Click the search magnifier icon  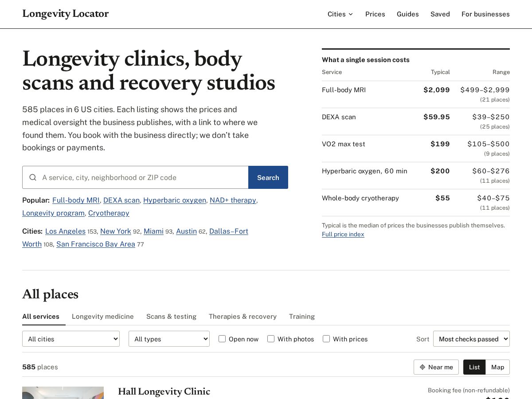tap(33, 177)
